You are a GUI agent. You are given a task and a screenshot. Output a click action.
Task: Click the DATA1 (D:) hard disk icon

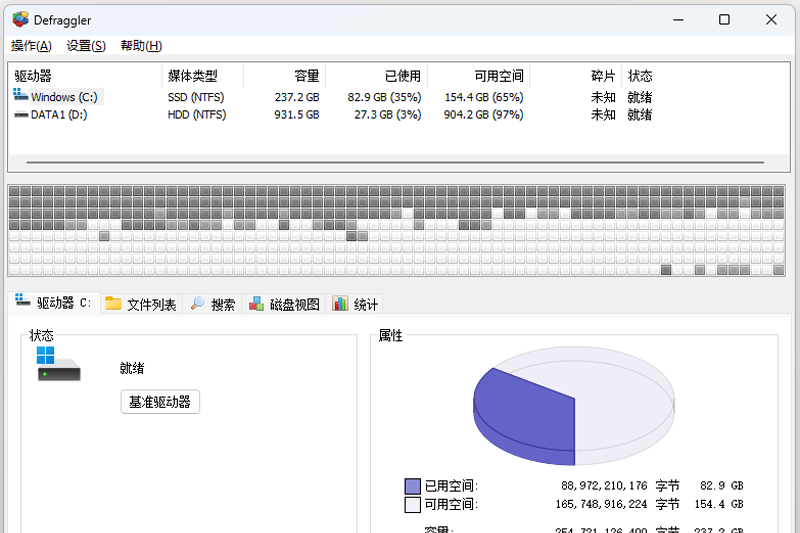tap(21, 115)
